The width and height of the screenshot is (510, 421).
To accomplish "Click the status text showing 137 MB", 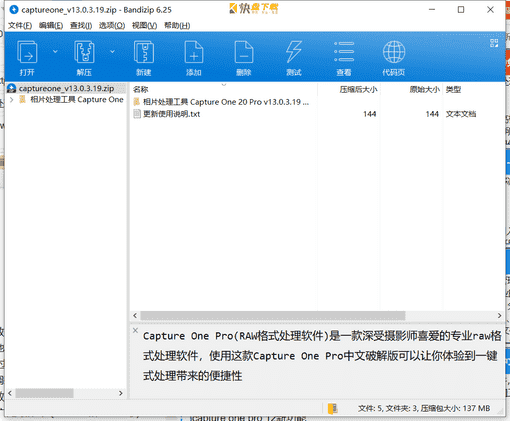I will [x=424, y=408].
